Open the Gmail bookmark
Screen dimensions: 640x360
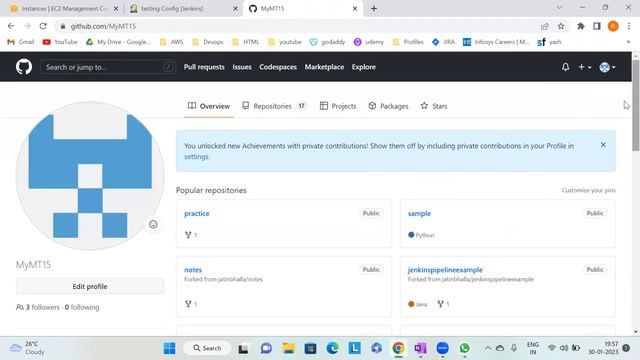coord(21,42)
